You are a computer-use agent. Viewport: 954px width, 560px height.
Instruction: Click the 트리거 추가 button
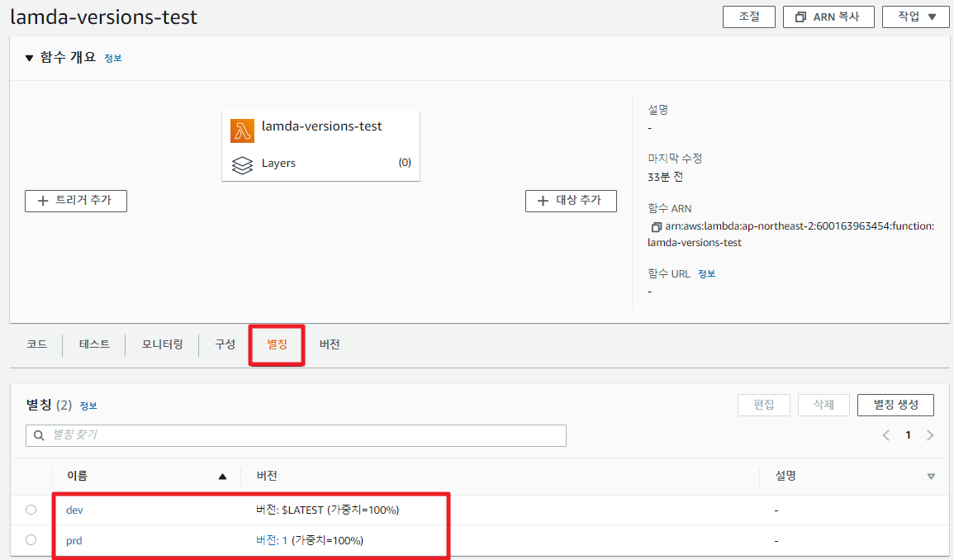(76, 201)
